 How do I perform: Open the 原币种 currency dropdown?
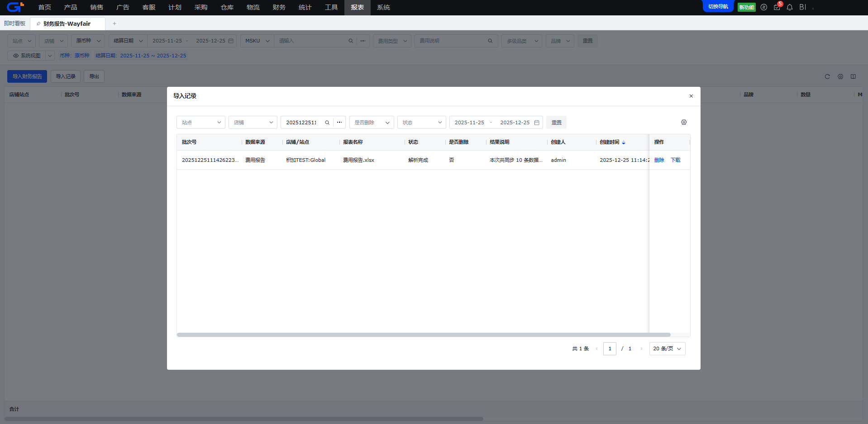(x=88, y=41)
